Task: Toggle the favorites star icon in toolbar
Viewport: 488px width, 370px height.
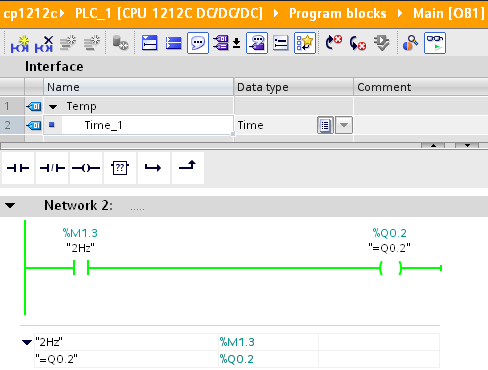Action: coord(305,43)
